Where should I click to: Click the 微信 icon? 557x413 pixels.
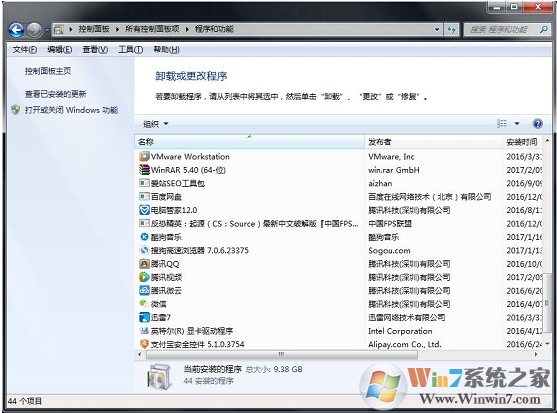pyautogui.click(x=144, y=304)
